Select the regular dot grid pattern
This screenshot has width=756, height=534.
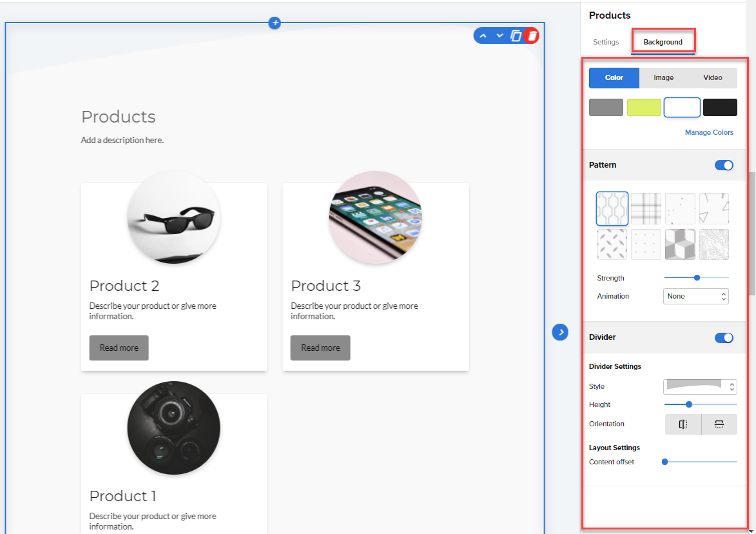[646, 244]
